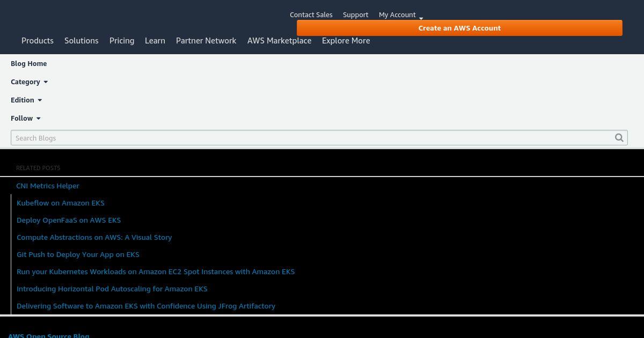Screen dimensions: 644x338
Task: Open Explore More menu
Action: coord(346,41)
